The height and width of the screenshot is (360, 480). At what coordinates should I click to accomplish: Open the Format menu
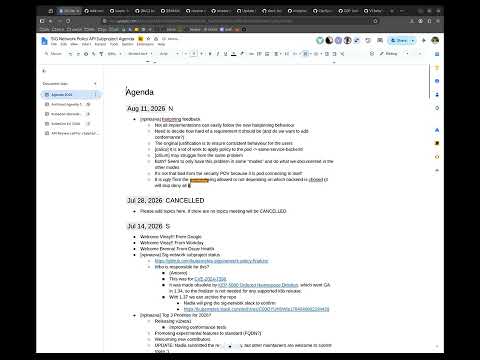click(100, 44)
